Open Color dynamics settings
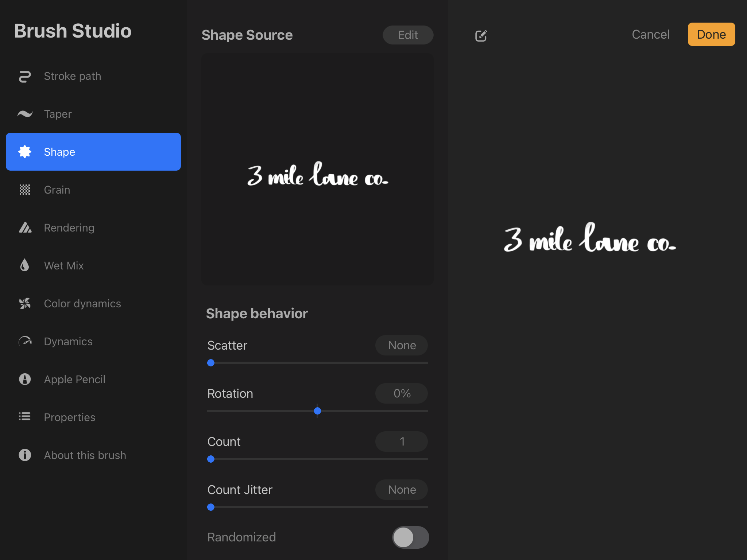Image resolution: width=747 pixels, height=560 pixels. 93,304
